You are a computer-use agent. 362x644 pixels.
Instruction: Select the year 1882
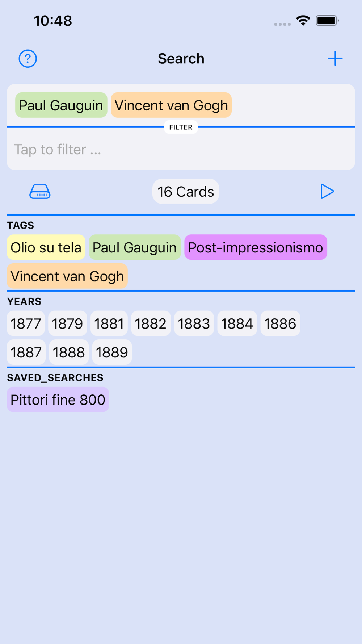click(x=151, y=323)
